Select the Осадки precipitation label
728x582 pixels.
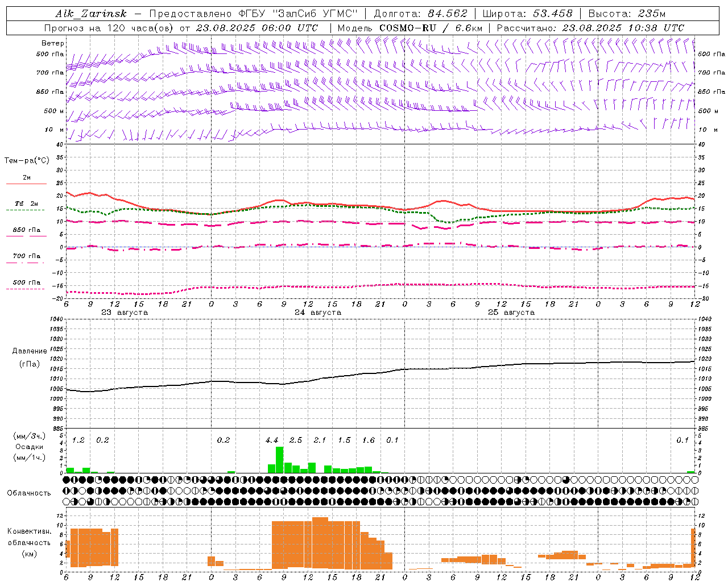tap(30, 447)
